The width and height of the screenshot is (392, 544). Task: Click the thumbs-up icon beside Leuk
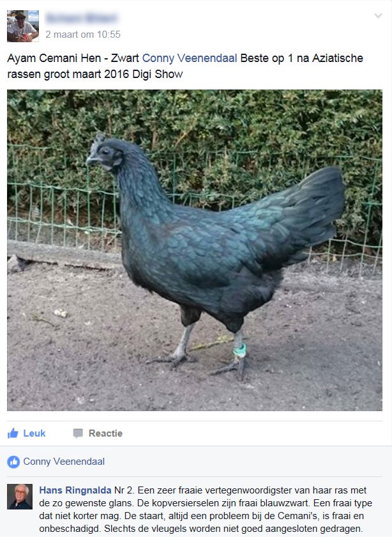pyautogui.click(x=13, y=433)
